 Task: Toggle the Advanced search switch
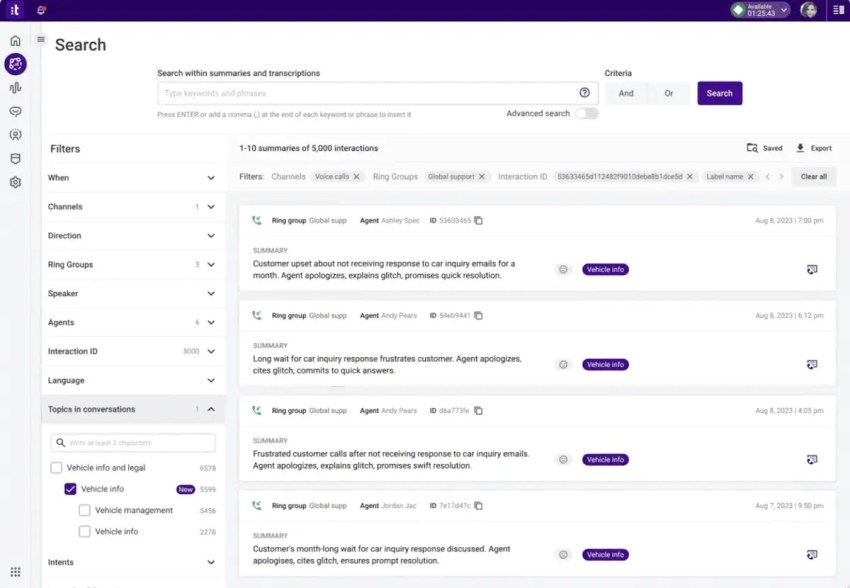pos(587,113)
